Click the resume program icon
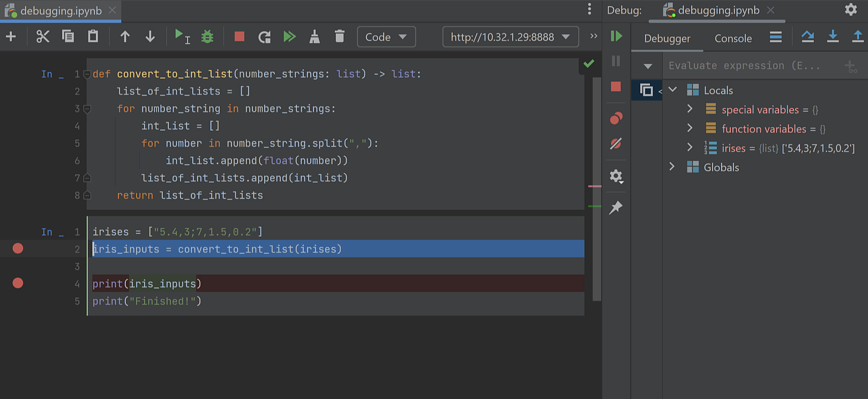The height and width of the screenshot is (399, 868). tap(616, 36)
